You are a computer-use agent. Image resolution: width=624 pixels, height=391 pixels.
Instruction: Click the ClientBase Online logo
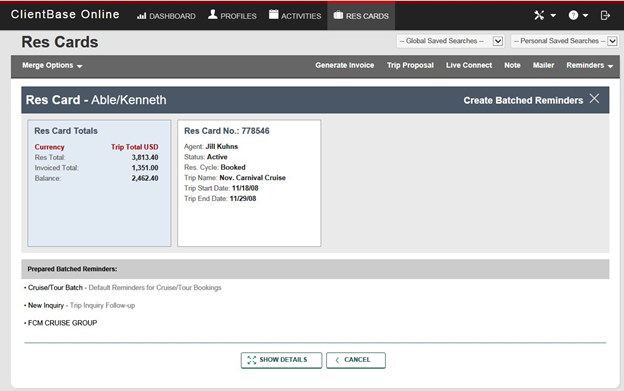[x=65, y=14]
